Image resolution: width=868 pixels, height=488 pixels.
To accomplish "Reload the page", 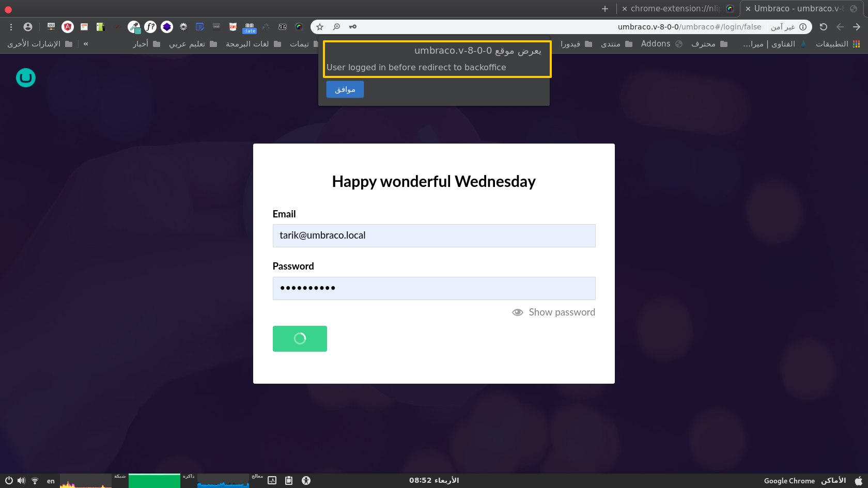I will [x=824, y=27].
